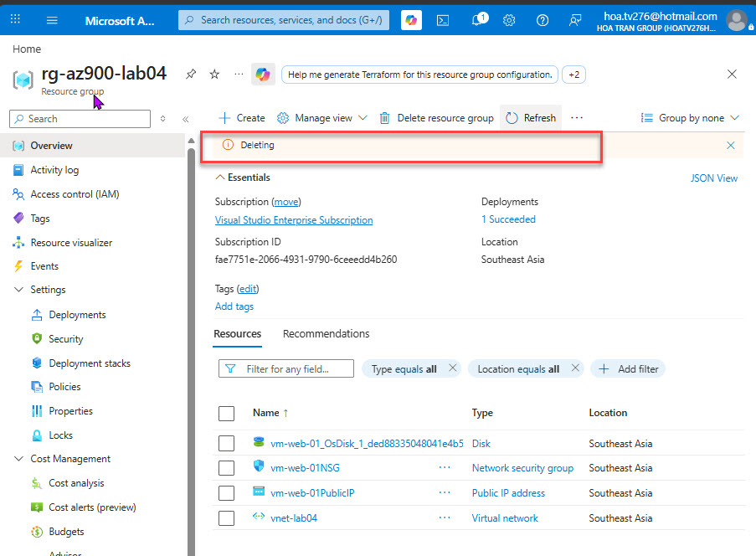Click the Create toolbar button
The image size is (756, 556).
[x=242, y=118]
